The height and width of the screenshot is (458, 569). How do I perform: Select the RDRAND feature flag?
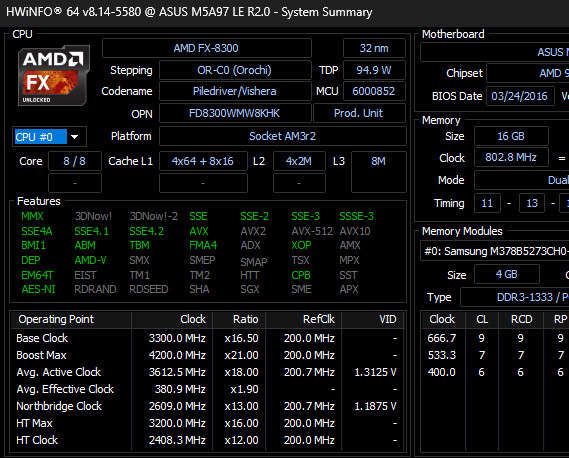(95, 289)
